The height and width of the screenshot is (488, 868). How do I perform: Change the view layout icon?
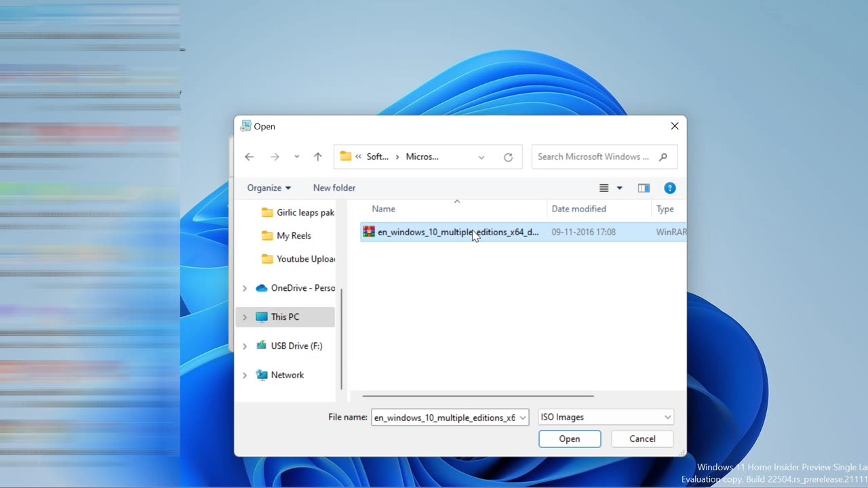click(604, 188)
